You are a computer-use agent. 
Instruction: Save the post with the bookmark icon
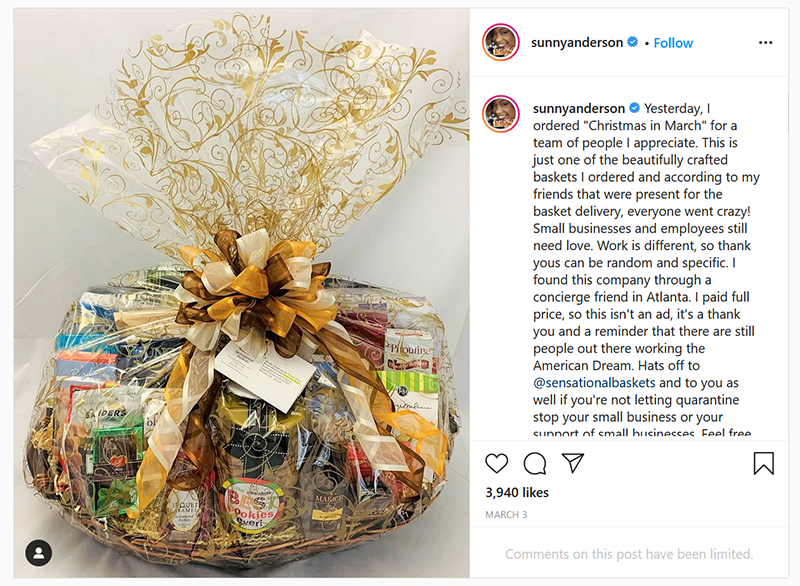coord(763,463)
